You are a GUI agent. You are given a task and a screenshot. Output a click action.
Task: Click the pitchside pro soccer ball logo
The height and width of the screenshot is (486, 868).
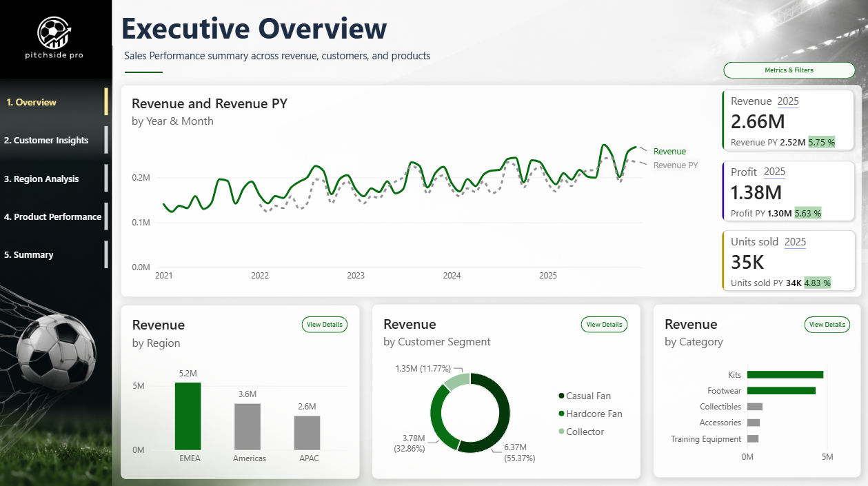[x=55, y=32]
